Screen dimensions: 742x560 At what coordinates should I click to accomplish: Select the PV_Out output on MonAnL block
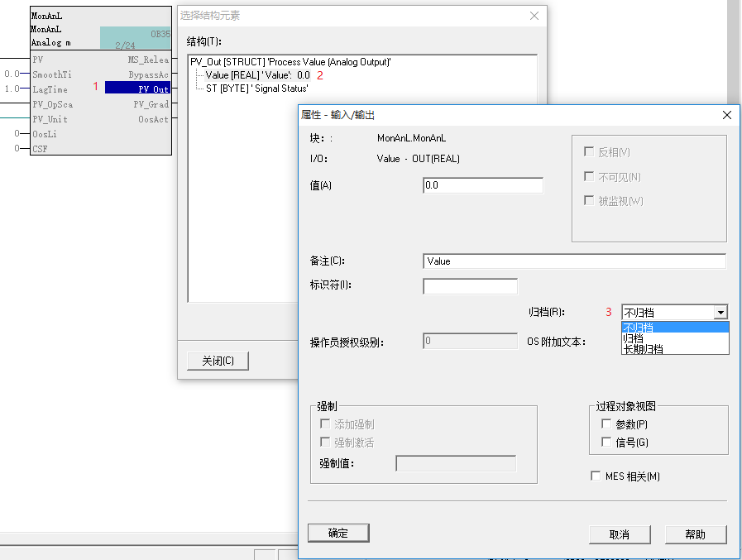click(x=137, y=89)
